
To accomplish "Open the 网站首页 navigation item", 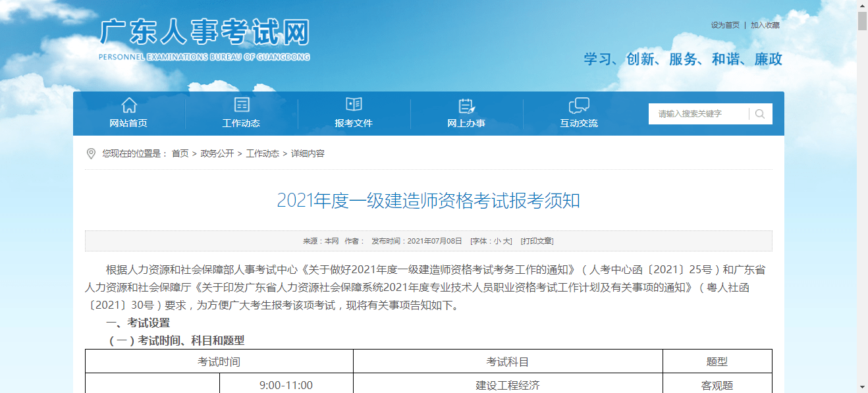I will 129,122.
